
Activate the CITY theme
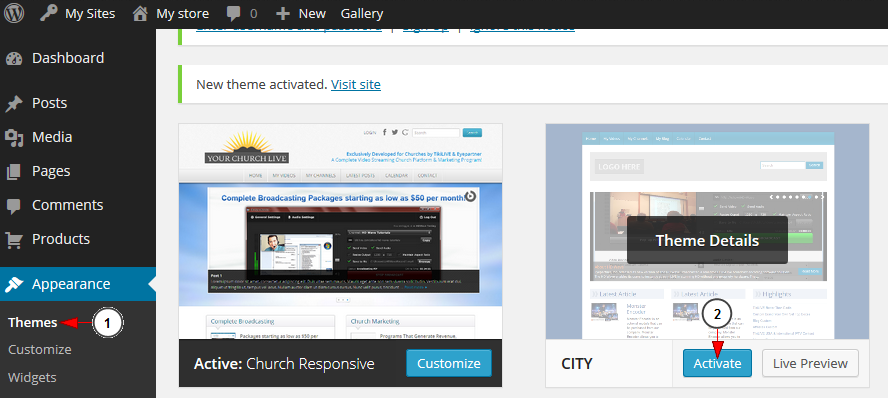click(717, 363)
